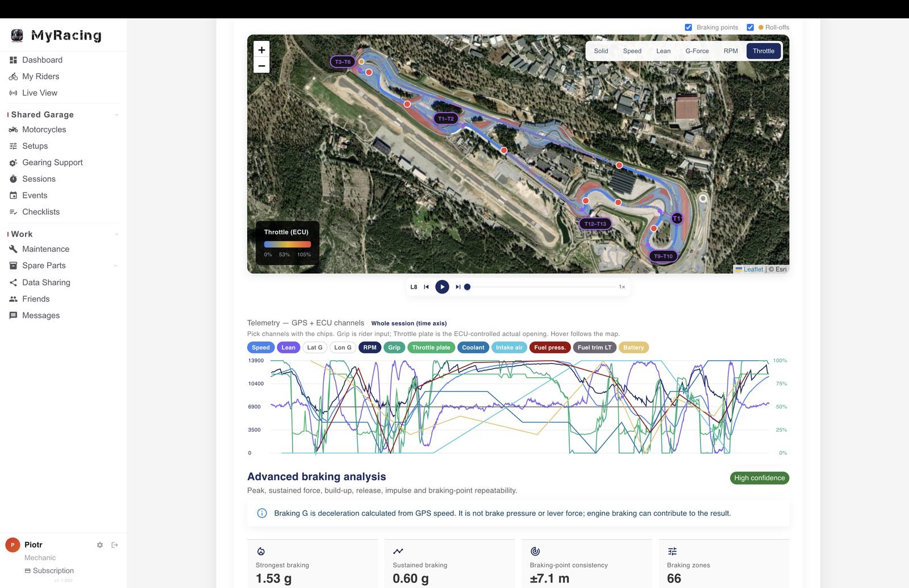Select the Solid map mode tab

[601, 51]
